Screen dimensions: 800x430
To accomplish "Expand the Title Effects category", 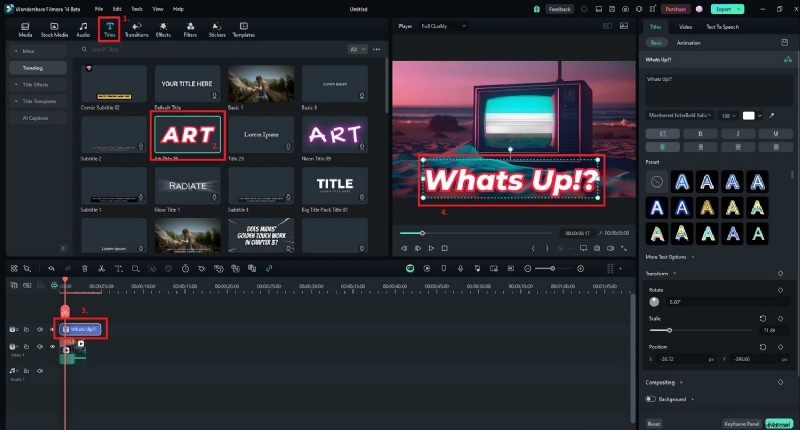I will point(38,84).
